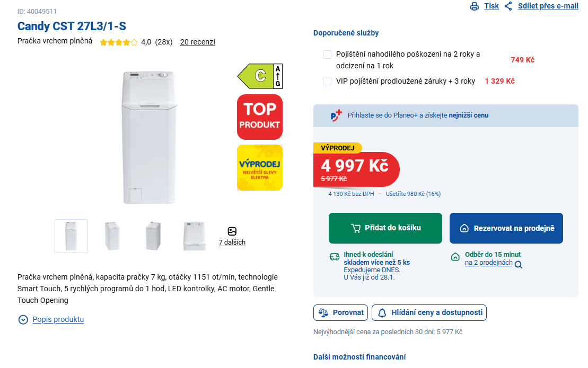This screenshot has width=588, height=368.
Task: Check VIP extended warranty insurance option
Action: pos(327,81)
